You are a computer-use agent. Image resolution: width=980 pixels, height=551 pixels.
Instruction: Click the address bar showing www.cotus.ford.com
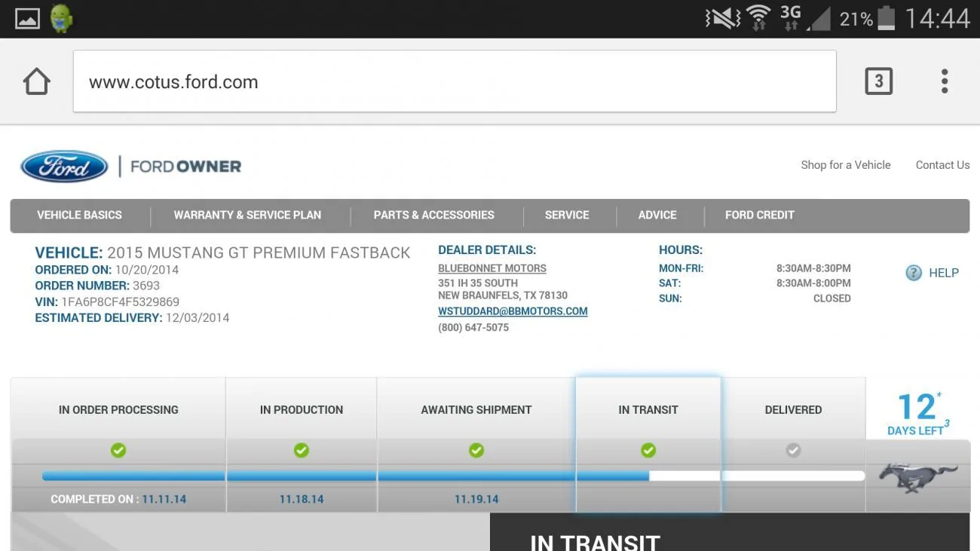coord(455,81)
